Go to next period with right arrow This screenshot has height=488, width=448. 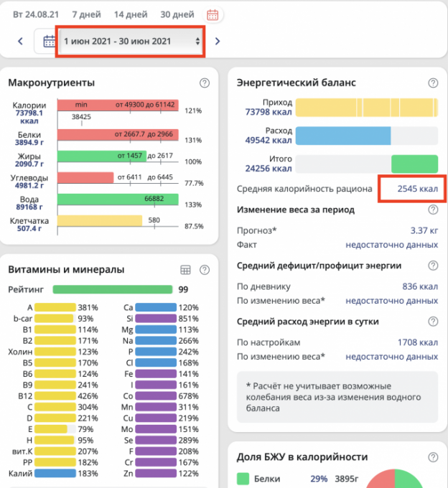[218, 41]
